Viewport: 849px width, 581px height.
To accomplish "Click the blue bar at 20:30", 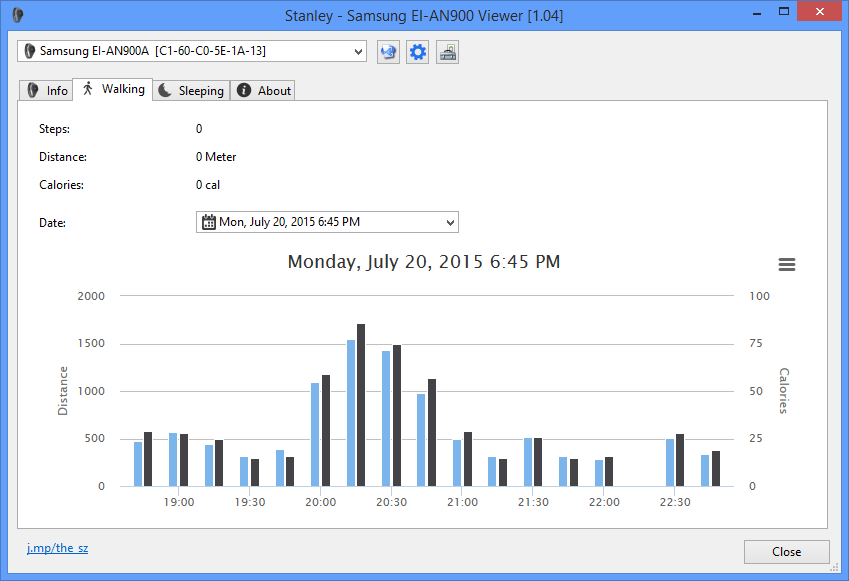I will [386, 419].
